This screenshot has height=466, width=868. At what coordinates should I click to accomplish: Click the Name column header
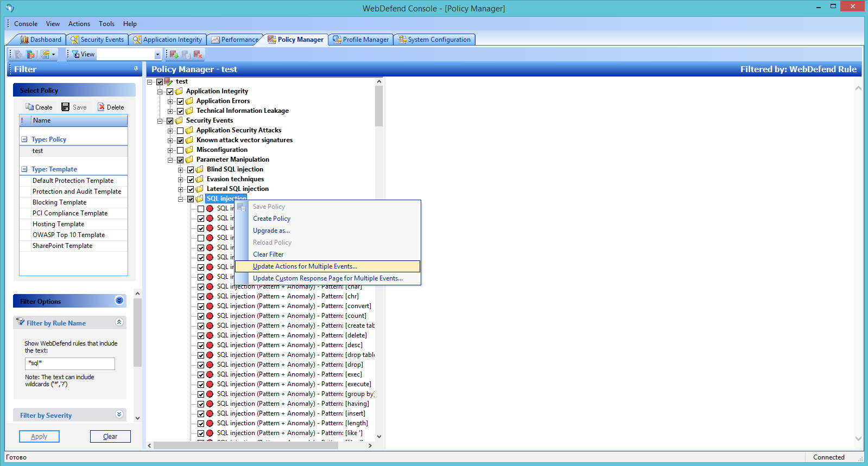click(x=79, y=120)
